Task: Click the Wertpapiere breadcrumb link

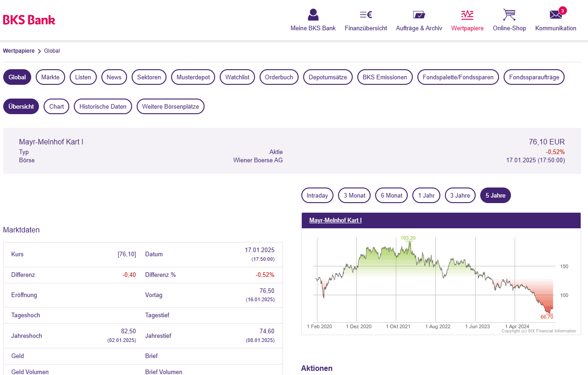Action: click(19, 51)
